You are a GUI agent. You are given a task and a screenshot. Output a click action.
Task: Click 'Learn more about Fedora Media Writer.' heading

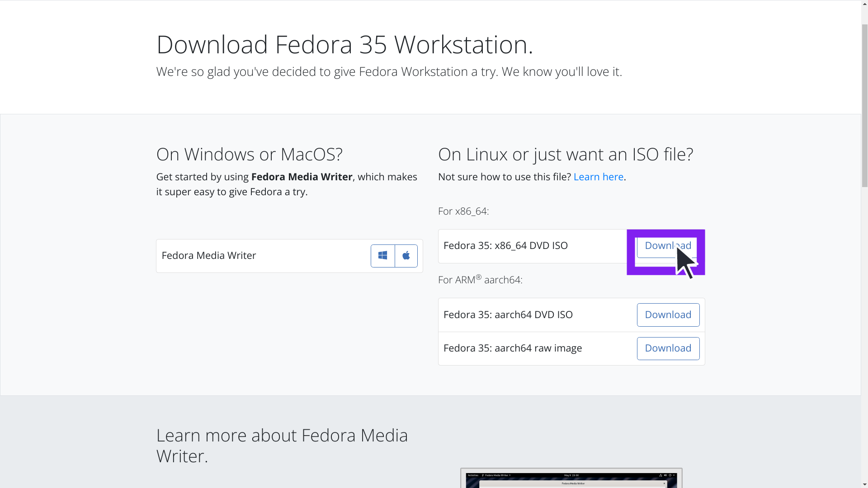pyautogui.click(x=282, y=446)
